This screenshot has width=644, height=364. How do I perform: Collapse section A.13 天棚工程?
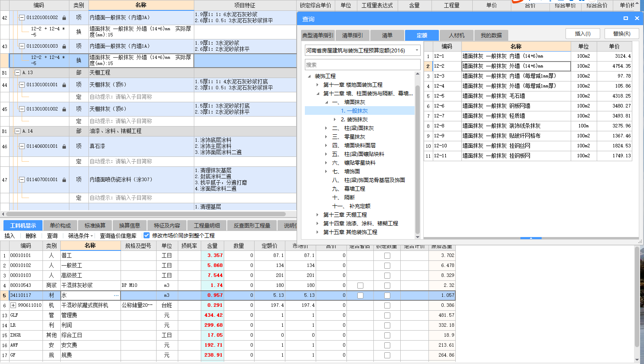[18, 73]
